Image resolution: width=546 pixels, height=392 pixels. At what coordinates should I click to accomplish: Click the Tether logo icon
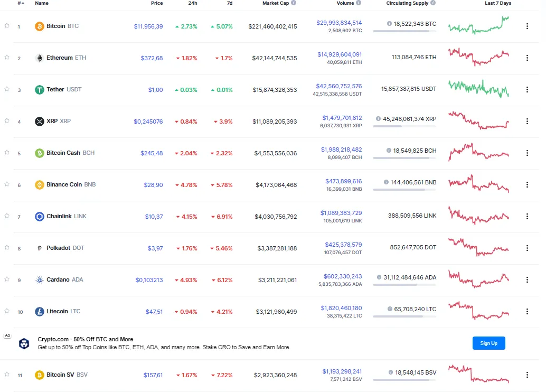click(x=40, y=90)
